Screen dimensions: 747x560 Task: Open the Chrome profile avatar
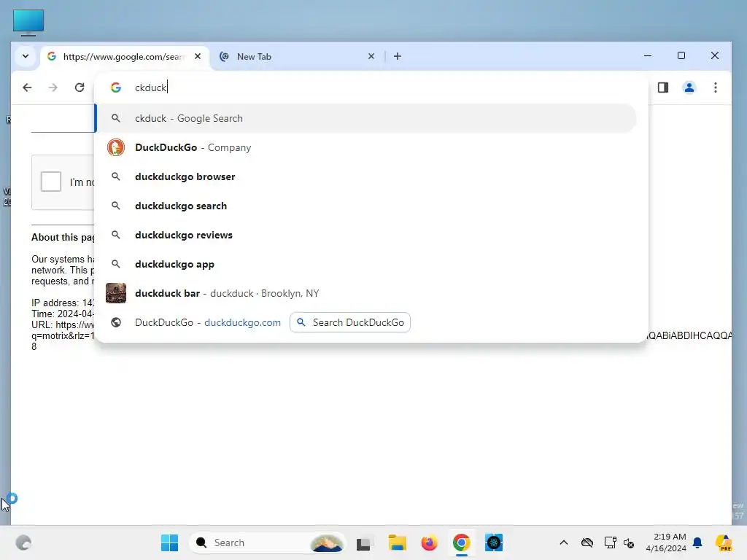click(x=689, y=87)
